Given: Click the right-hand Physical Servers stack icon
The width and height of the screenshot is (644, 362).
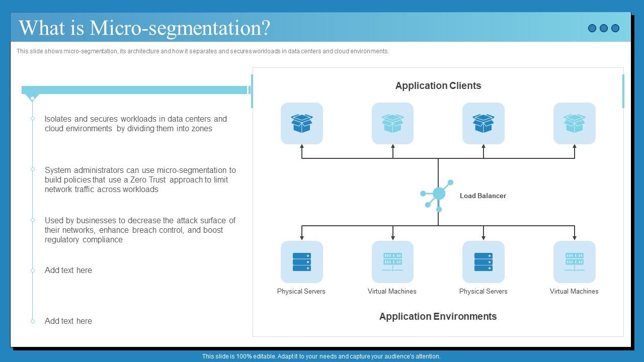Looking at the screenshot, I should coord(484,262).
